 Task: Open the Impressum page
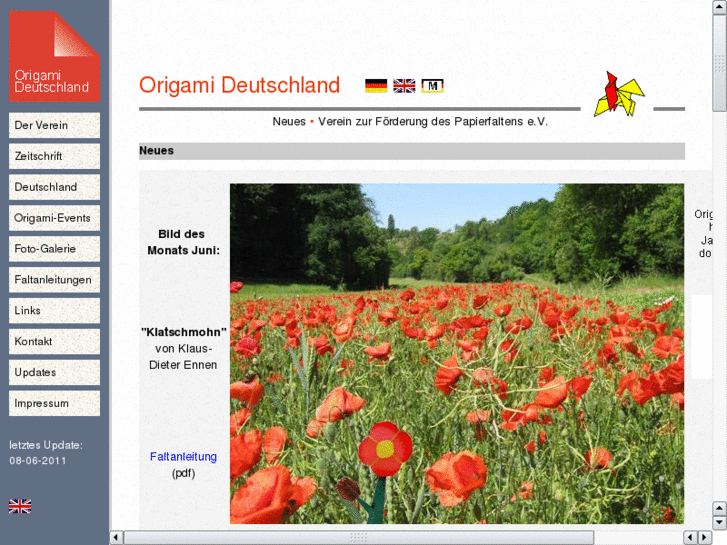pos(54,404)
